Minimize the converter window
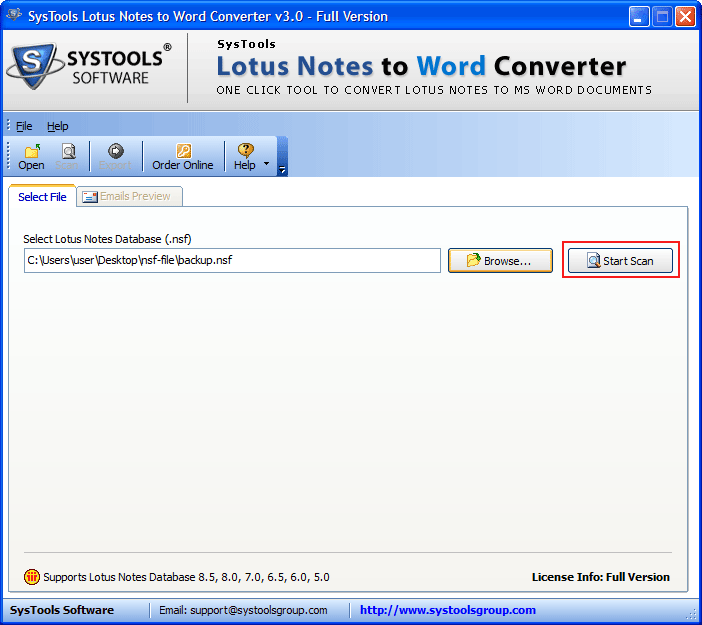Screen dimensions: 702x625 click(639, 17)
